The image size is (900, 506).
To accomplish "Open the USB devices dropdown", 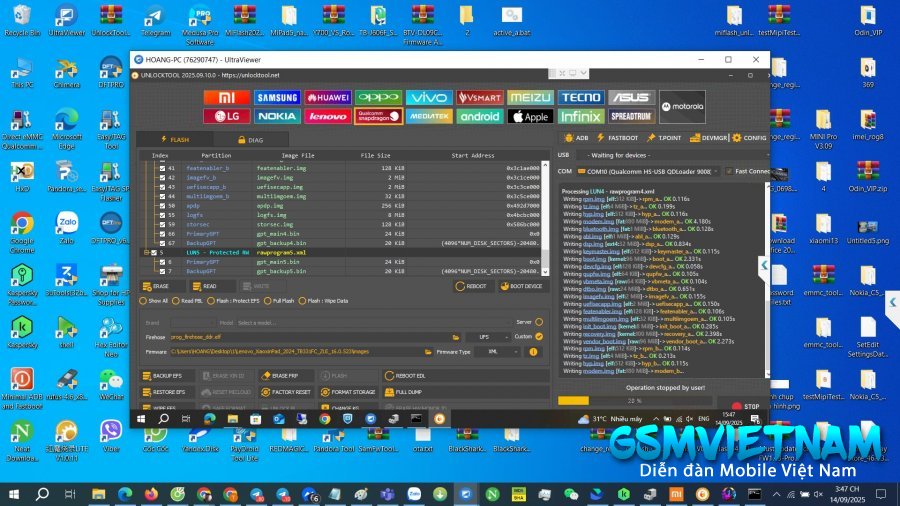I will (675, 155).
